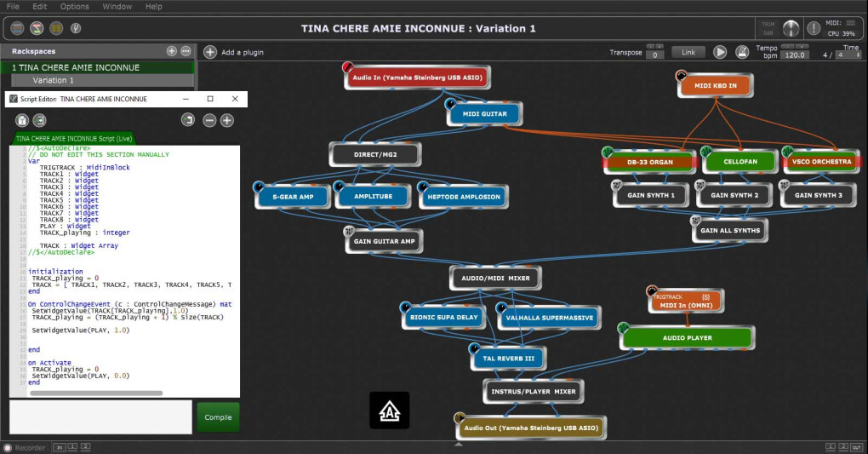This screenshot has width=868, height=454.
Task: Click the MIDI KBD IN block icon
Action: coord(681,76)
